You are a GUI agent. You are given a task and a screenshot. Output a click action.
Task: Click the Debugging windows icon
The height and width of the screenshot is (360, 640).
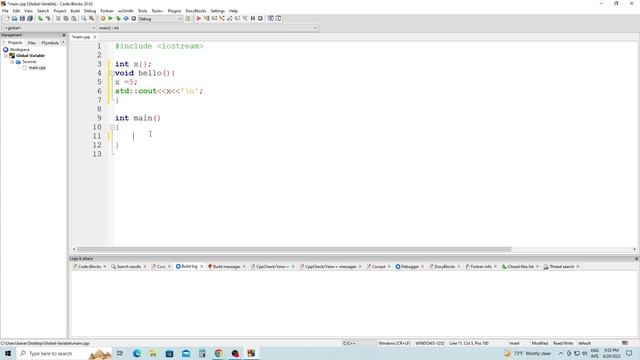click(x=271, y=18)
